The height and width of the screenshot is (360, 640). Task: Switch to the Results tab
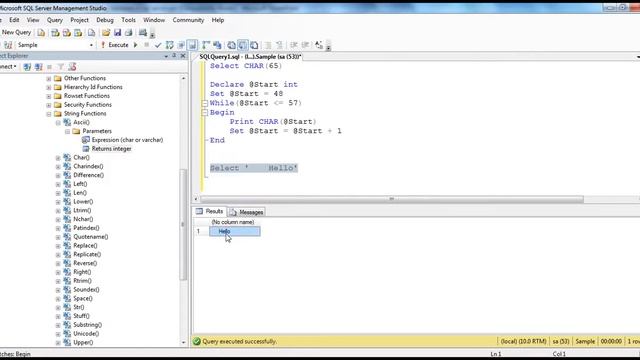coord(209,211)
